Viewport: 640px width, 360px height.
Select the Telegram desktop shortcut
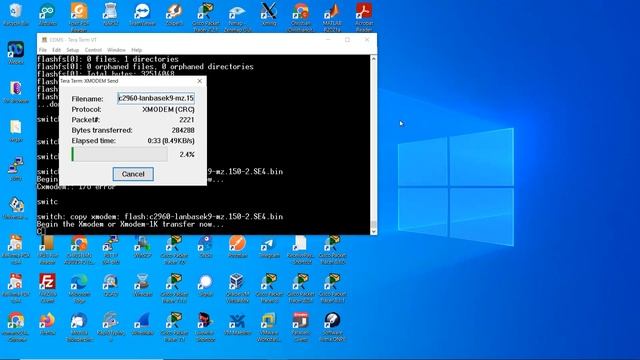point(269,247)
